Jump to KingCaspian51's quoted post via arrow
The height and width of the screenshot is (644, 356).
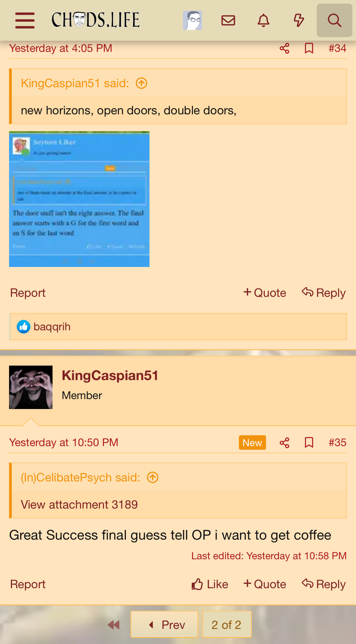[x=141, y=83]
